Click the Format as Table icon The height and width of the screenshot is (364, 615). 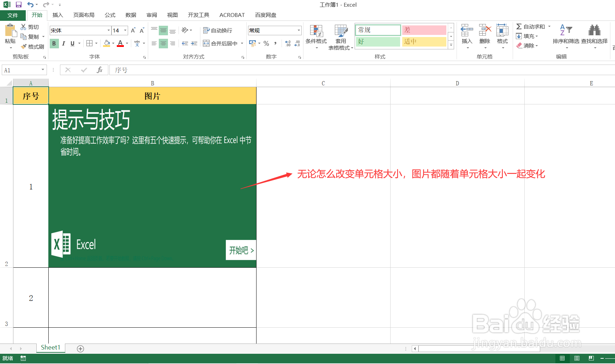341,31
